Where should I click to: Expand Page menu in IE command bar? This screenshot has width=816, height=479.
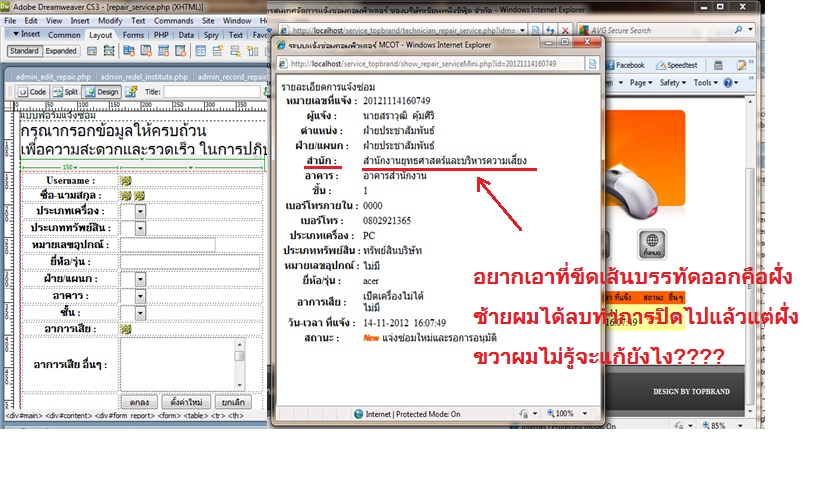coord(641,82)
